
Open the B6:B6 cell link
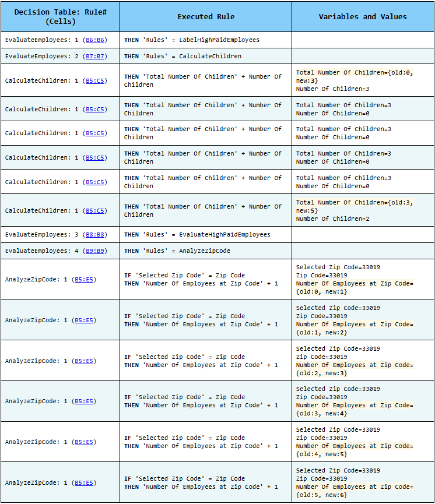[x=95, y=40]
